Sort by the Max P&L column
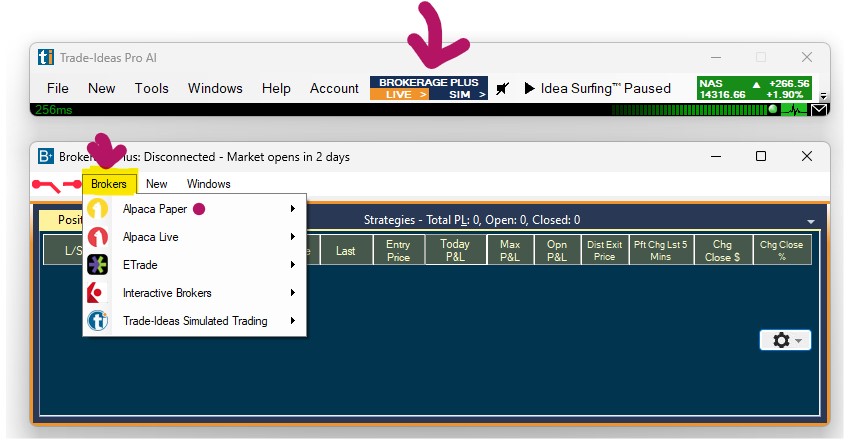Screen dimensions: 849x444 coord(510,251)
